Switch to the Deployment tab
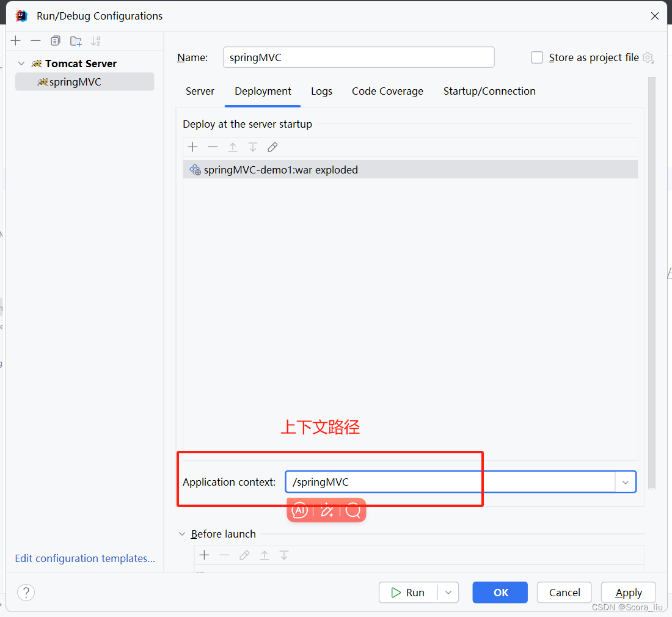Viewport: 672px width, 617px height. [x=263, y=91]
